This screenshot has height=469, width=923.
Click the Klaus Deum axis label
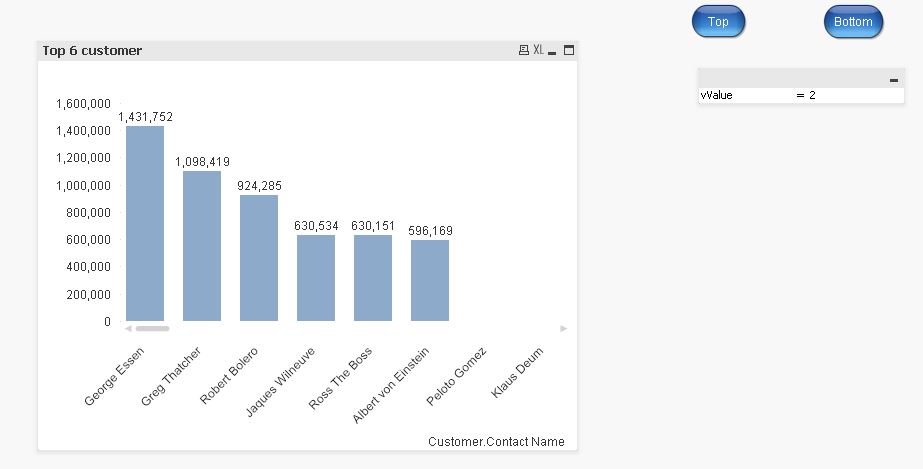click(518, 372)
